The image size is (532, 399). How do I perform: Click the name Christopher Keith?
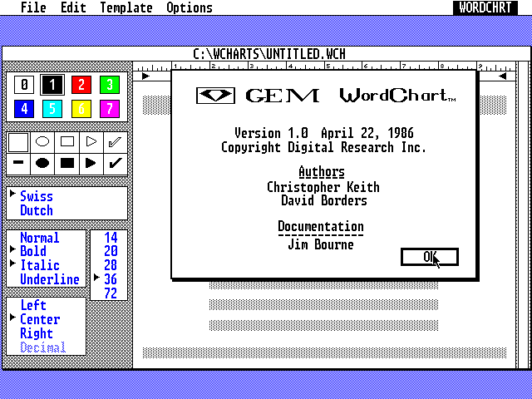click(323, 187)
